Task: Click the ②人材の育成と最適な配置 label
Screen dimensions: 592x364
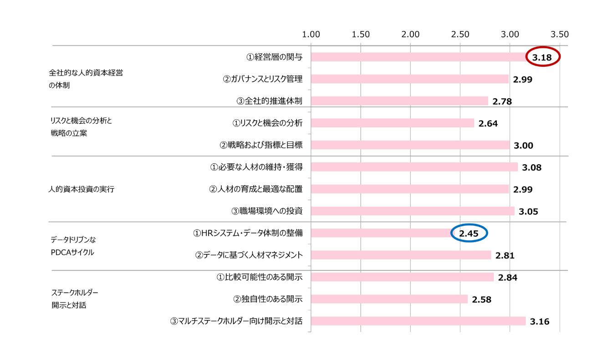Action: 256,189
